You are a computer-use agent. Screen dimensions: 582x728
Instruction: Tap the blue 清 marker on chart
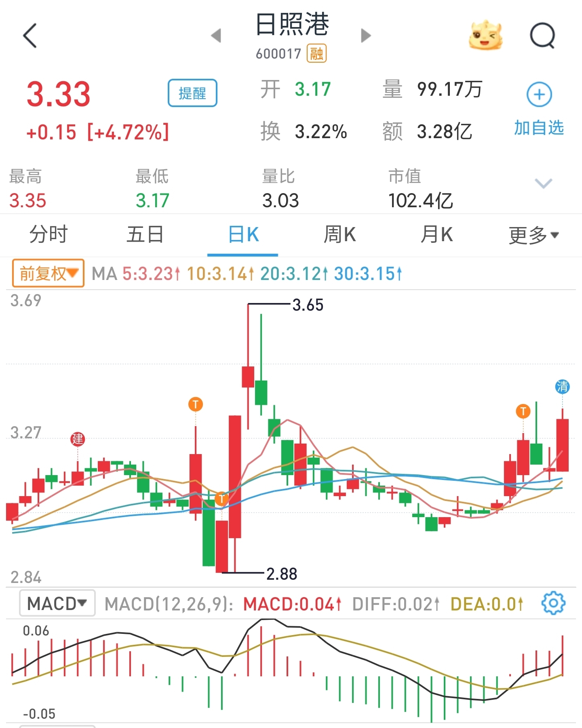tap(562, 387)
